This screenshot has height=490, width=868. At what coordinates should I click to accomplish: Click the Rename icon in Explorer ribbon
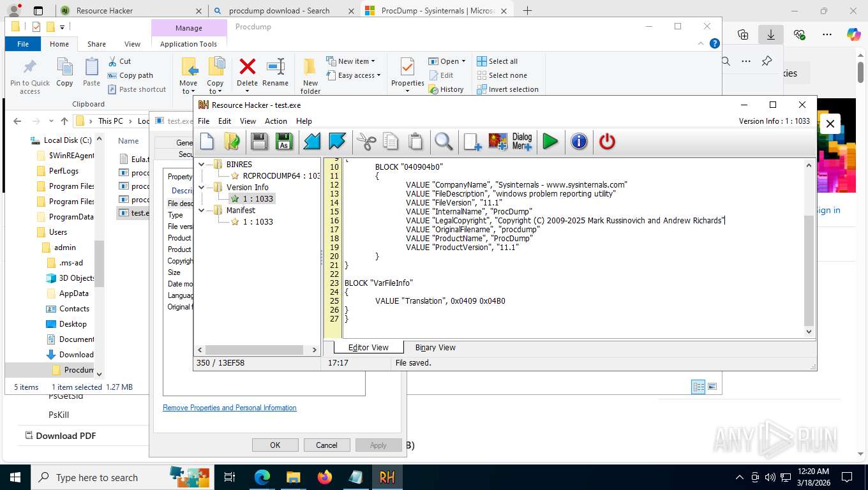pos(276,66)
